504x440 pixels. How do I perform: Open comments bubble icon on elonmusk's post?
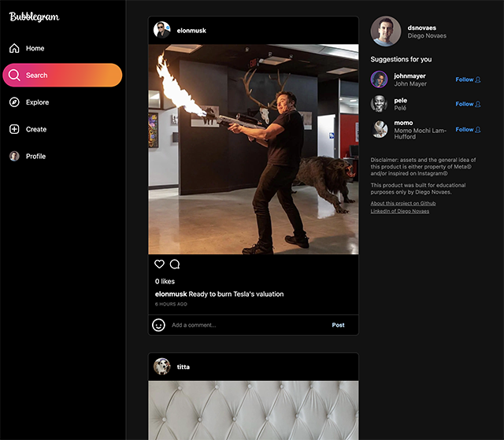click(175, 264)
